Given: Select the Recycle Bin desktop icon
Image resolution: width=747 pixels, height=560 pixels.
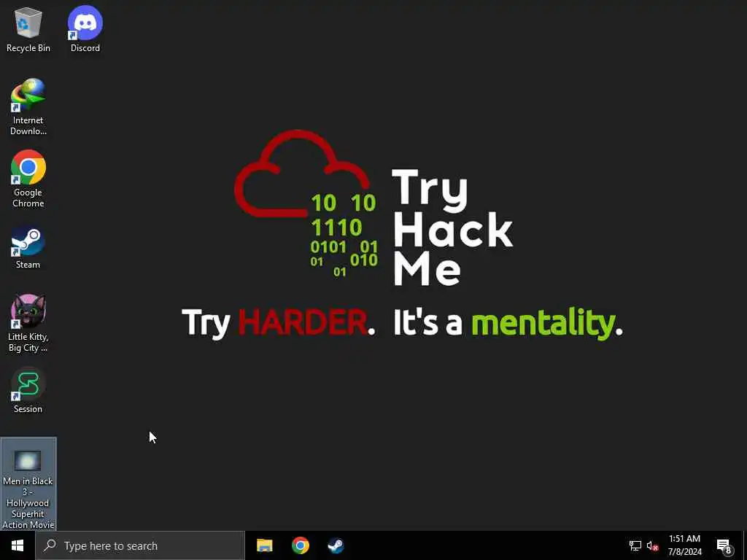Looking at the screenshot, I should [28, 29].
